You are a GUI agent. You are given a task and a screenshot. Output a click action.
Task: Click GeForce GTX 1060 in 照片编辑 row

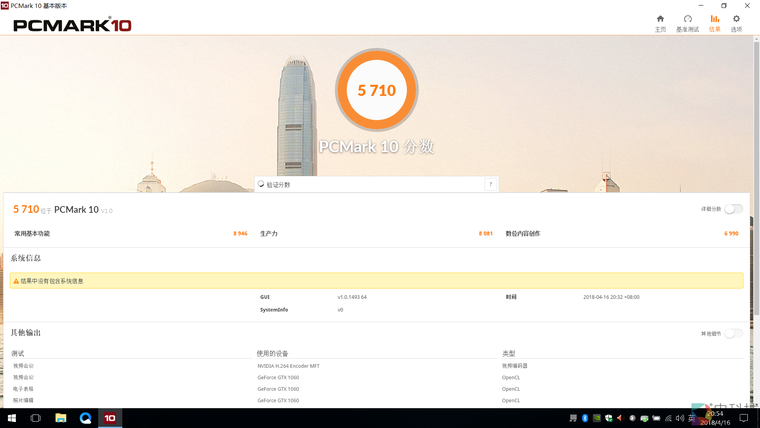tap(278, 400)
